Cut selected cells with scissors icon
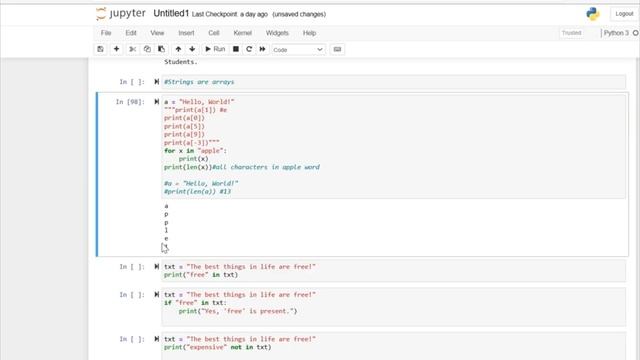 [x=133, y=49]
